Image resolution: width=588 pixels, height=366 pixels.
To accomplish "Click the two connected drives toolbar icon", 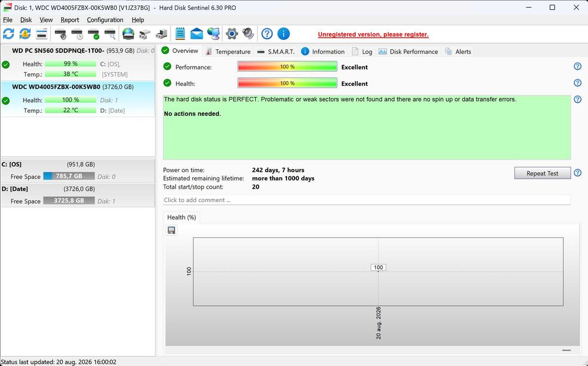I will click(x=145, y=34).
